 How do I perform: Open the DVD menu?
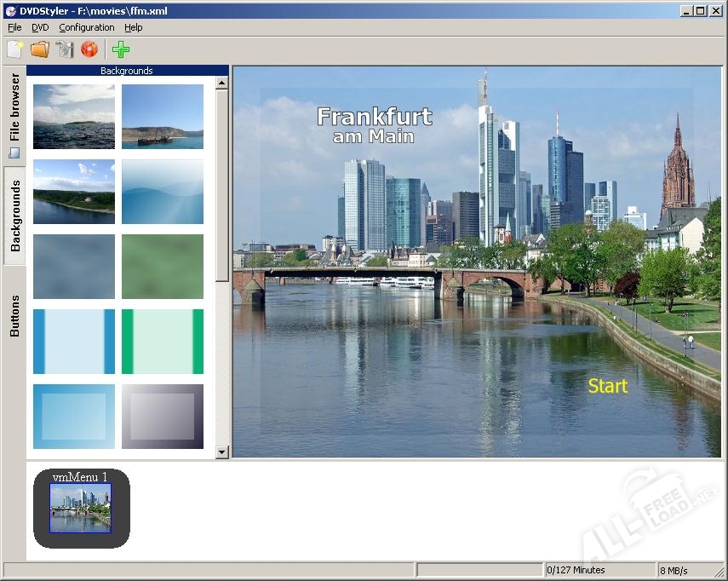tap(40, 27)
